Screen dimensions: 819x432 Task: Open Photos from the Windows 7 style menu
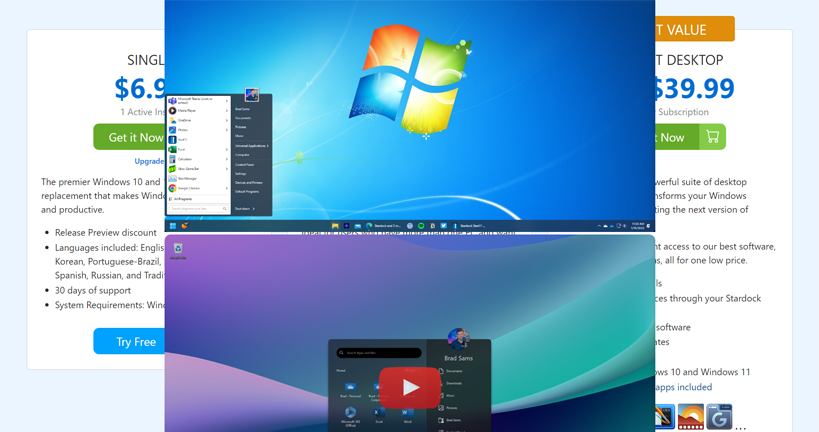pos(198,130)
